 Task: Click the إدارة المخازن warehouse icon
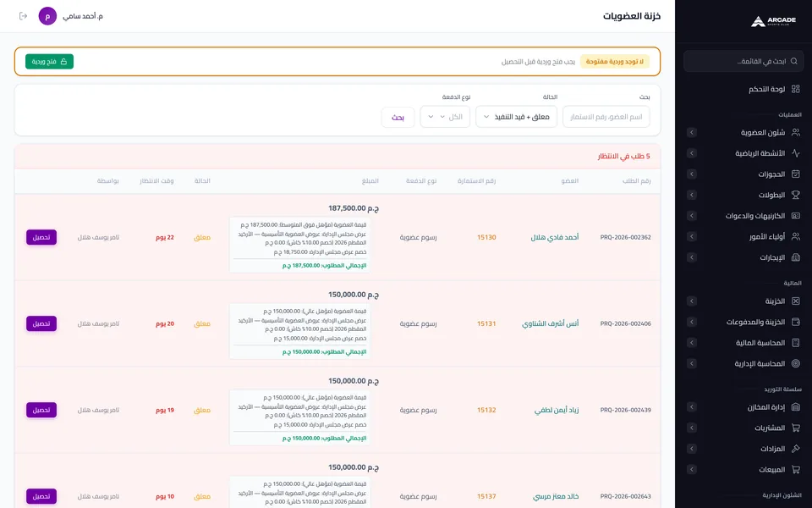pos(796,407)
